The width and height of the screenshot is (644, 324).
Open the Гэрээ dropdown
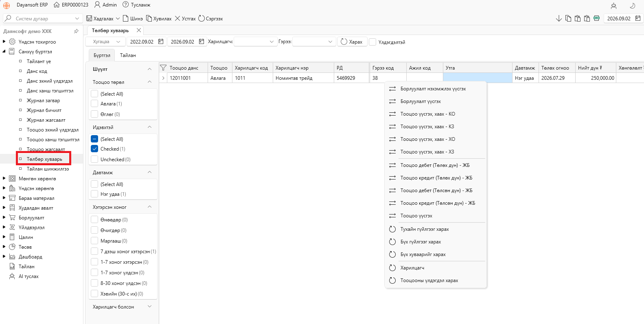pyautogui.click(x=314, y=42)
